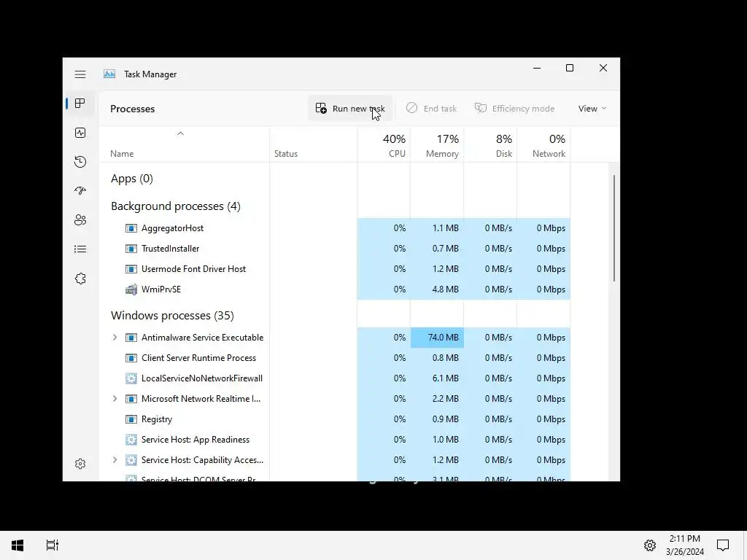Expand Service Host: Capability Access row
The image size is (747, 560).
pos(115,460)
